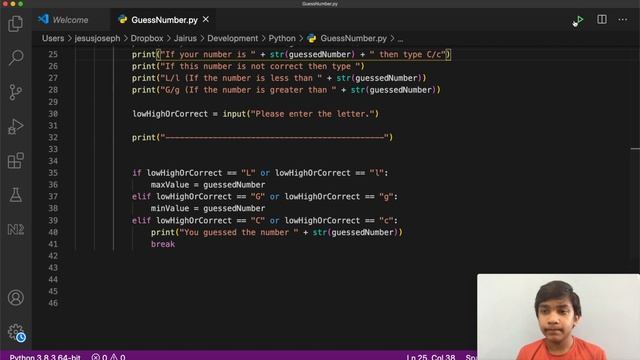The width and height of the screenshot is (640, 360).
Task: Expand breadcrumb symbol ellipsis
Action: point(400,39)
